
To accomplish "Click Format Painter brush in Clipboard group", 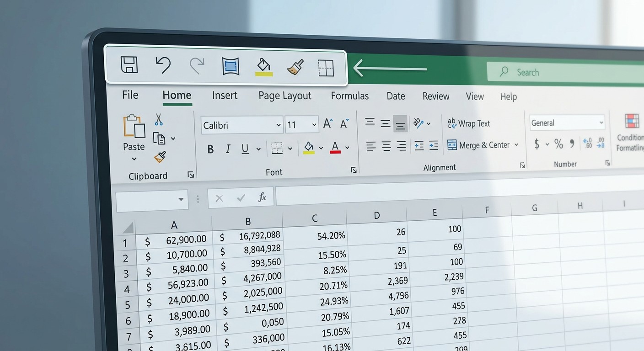I will pyautogui.click(x=160, y=157).
